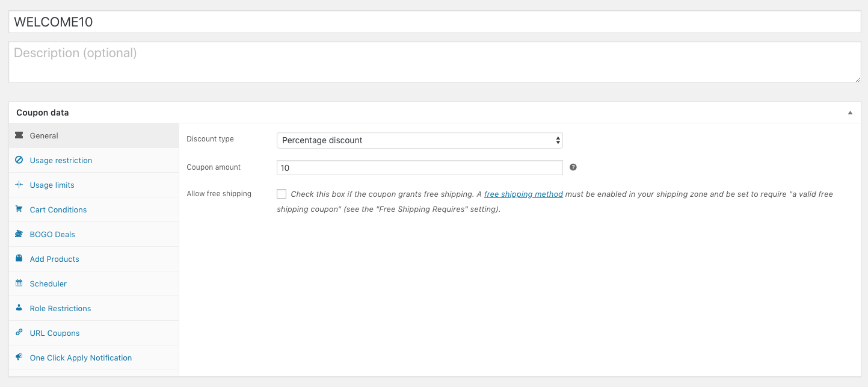Click the General ticket icon

19,135
